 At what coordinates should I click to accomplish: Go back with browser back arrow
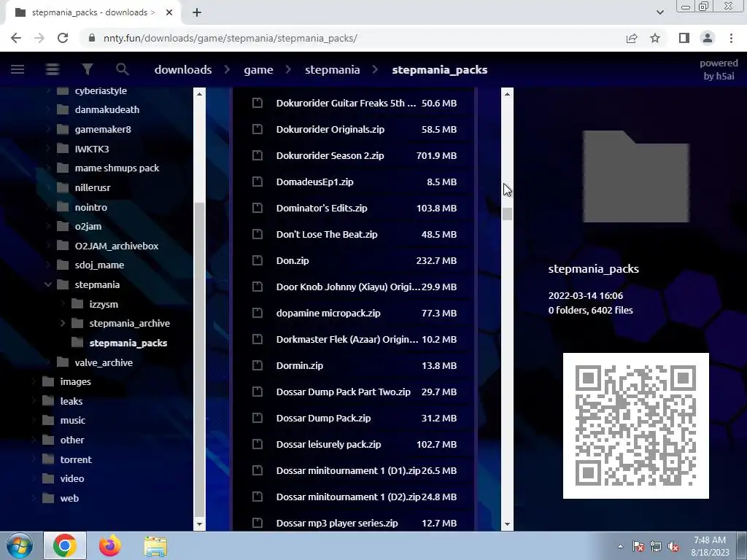(x=16, y=38)
